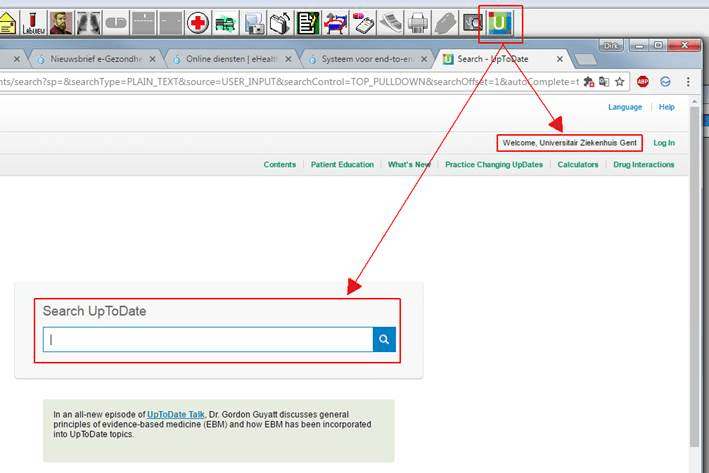The width and height of the screenshot is (709, 473).
Task: Click the printer toolbar icon
Action: [x=418, y=23]
